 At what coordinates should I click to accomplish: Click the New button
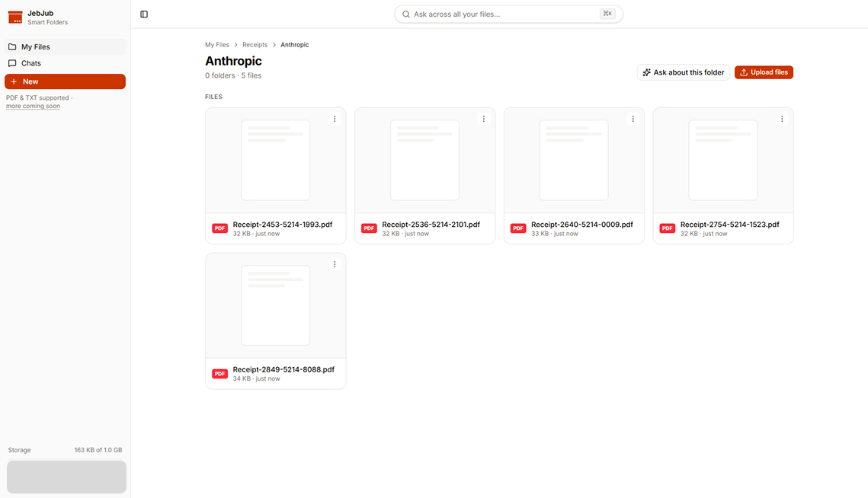click(66, 81)
